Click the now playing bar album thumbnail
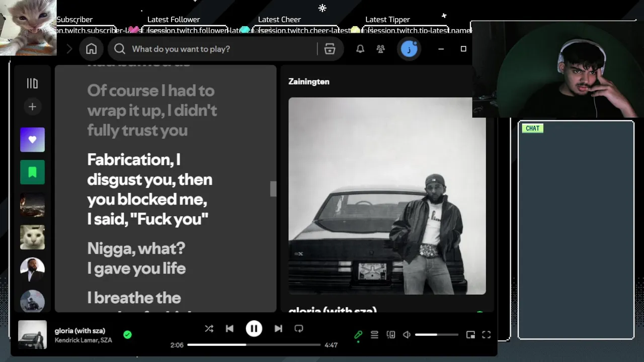The image size is (644, 362). point(32,335)
